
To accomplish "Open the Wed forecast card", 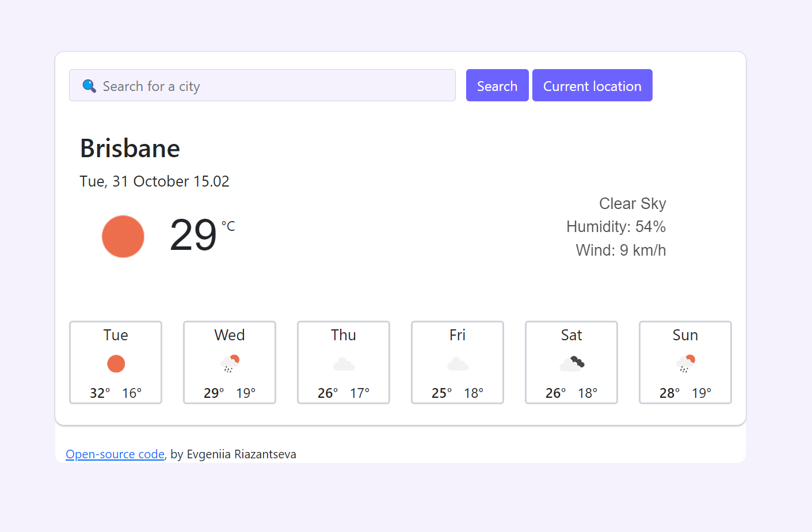I will 229,363.
